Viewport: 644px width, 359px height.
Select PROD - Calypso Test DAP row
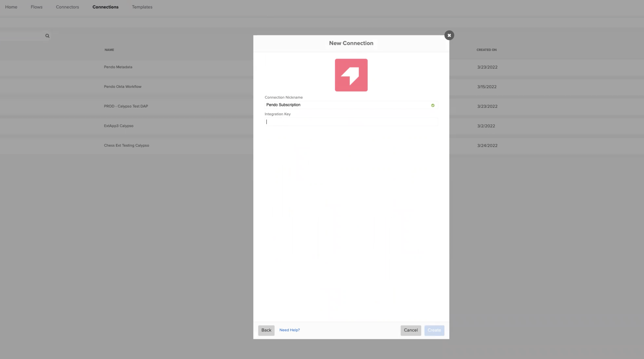(126, 106)
